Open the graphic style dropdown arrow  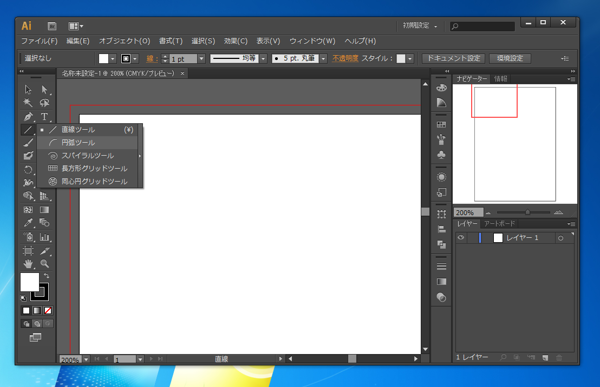tap(410, 59)
